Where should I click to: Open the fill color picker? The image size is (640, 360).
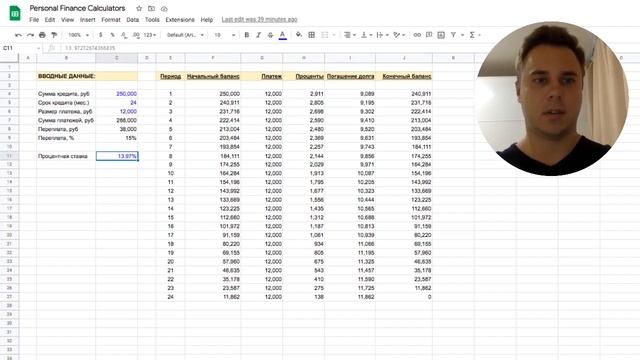pyautogui.click(x=299, y=35)
